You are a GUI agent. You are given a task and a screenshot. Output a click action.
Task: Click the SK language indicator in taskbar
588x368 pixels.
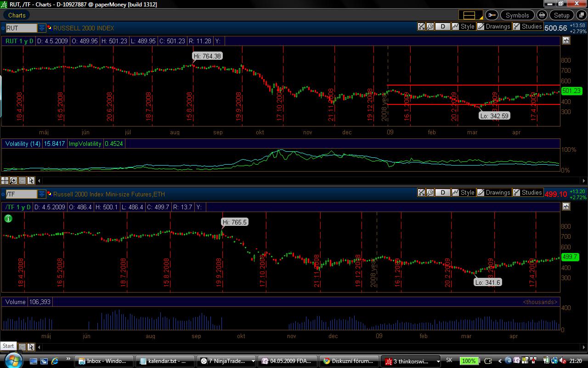tap(449, 361)
